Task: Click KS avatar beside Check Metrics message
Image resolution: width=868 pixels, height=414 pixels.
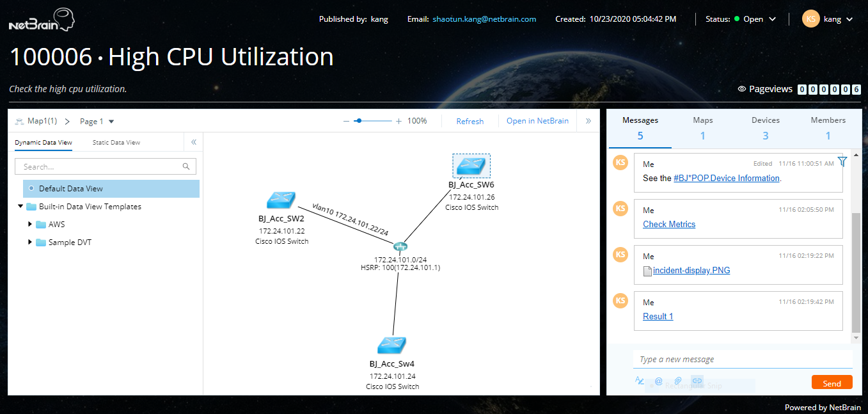Action: (x=620, y=209)
